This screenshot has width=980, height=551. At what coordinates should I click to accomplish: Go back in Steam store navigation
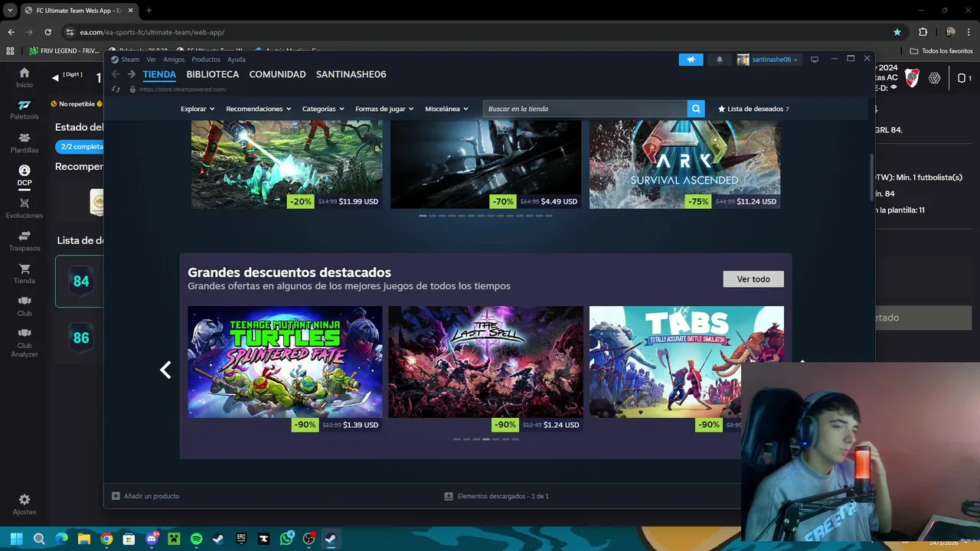[x=116, y=74]
